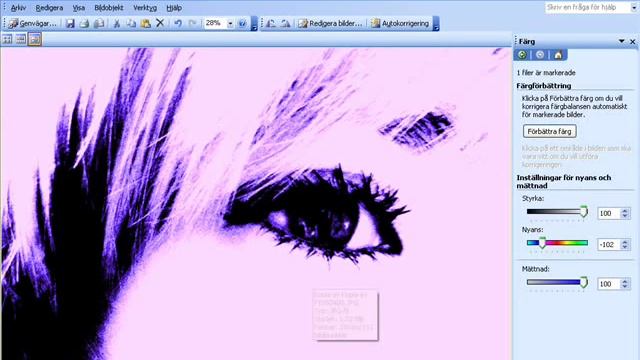Click the Förbättra färg button

tap(549, 131)
